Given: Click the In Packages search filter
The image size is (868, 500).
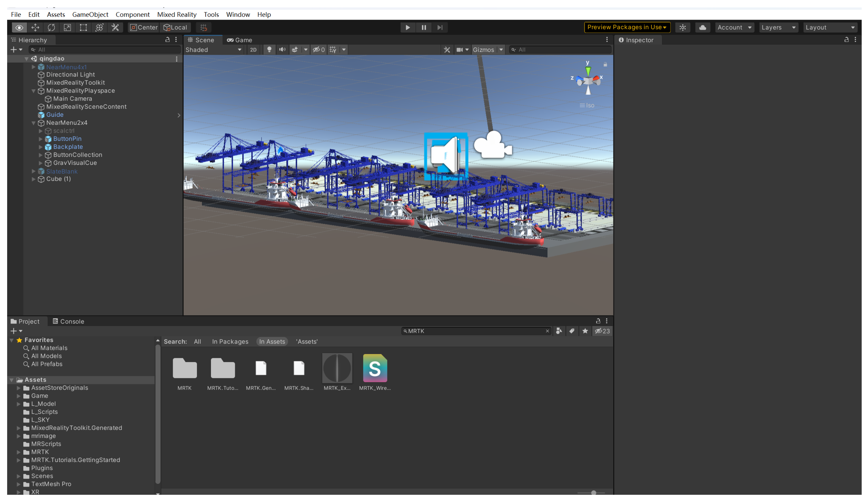Looking at the screenshot, I should [230, 342].
